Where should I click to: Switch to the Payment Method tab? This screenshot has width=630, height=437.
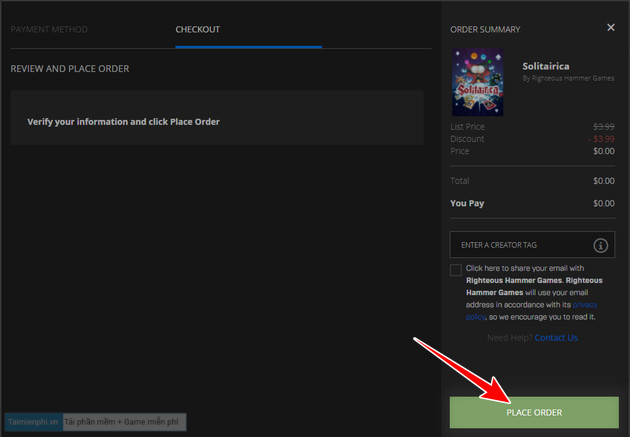(x=49, y=30)
